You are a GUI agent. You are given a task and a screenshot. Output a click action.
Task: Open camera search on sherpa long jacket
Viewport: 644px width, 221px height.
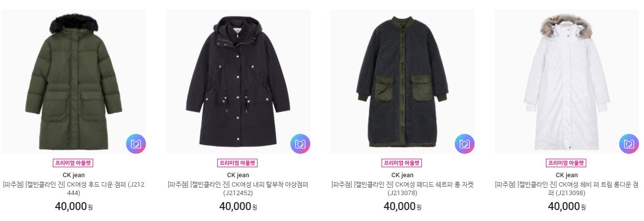[x=464, y=144]
